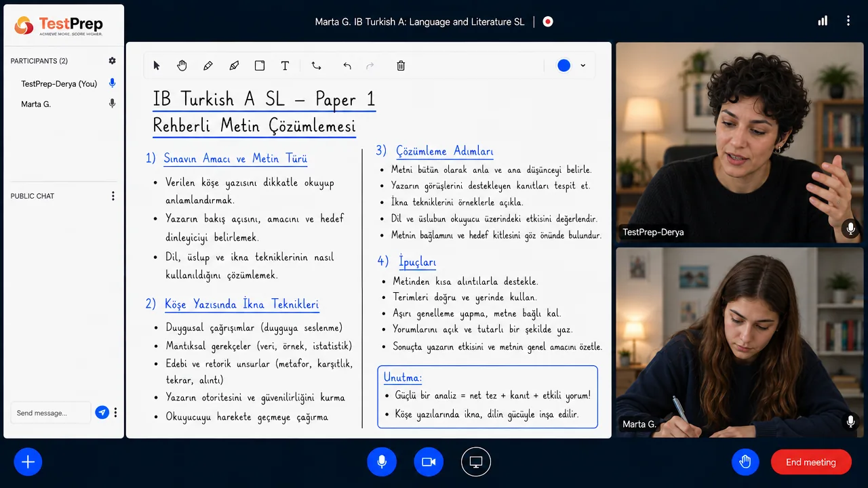868x488 pixels.
Task: Open top-right meeting options menu
Action: click(x=848, y=21)
